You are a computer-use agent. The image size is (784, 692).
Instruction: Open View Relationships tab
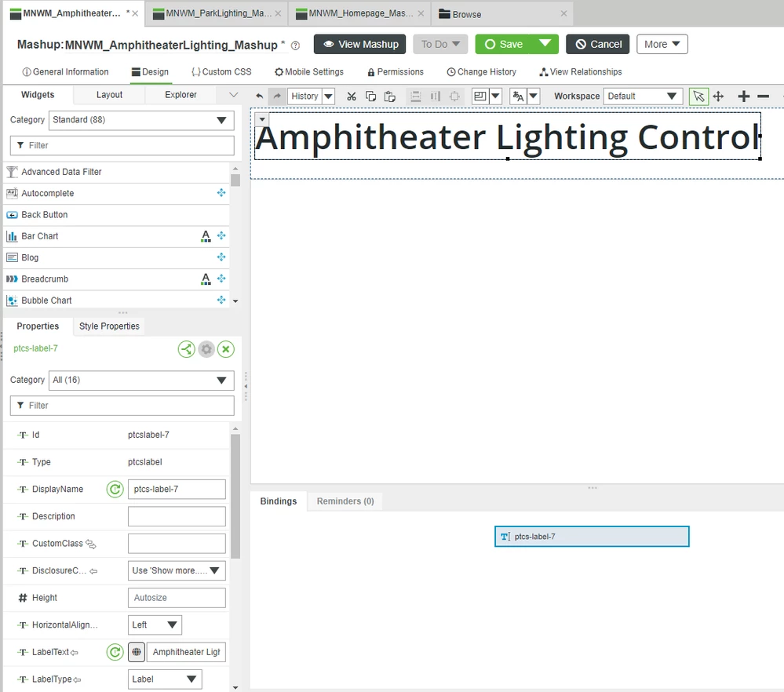pyautogui.click(x=581, y=72)
